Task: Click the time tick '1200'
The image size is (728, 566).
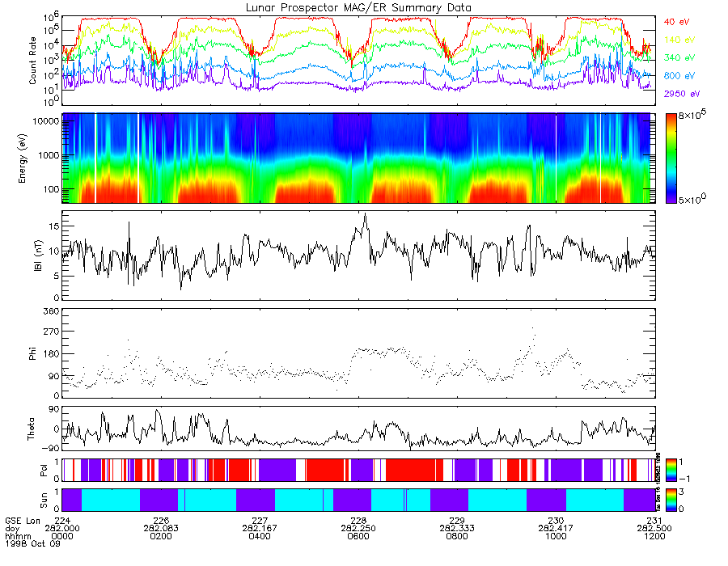Action: [654, 536]
